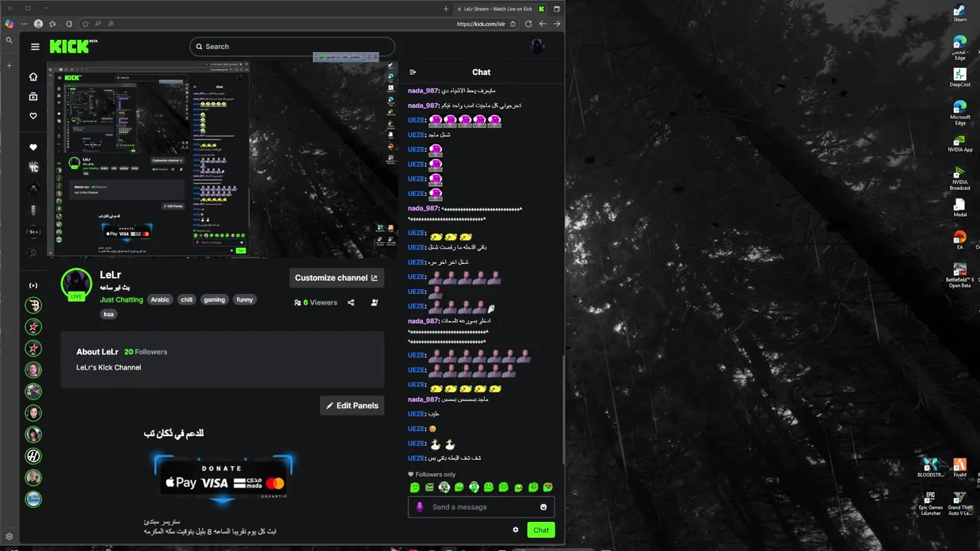The image size is (980, 551).
Task: Open the BLOODSTRIKE desktop shortcut
Action: (930, 468)
